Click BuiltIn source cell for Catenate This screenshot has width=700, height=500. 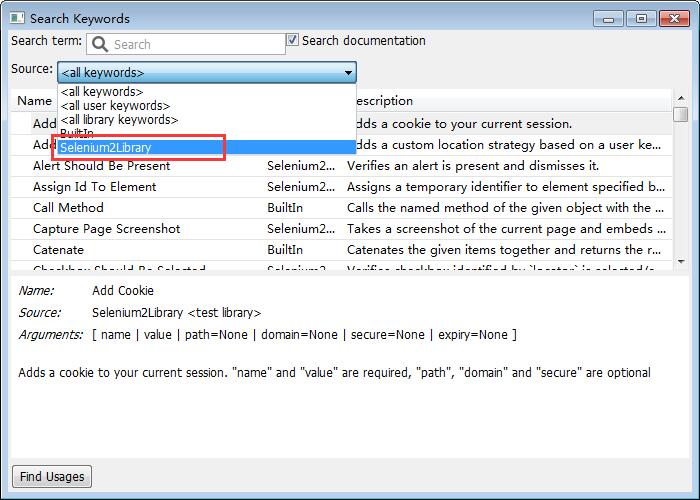285,250
